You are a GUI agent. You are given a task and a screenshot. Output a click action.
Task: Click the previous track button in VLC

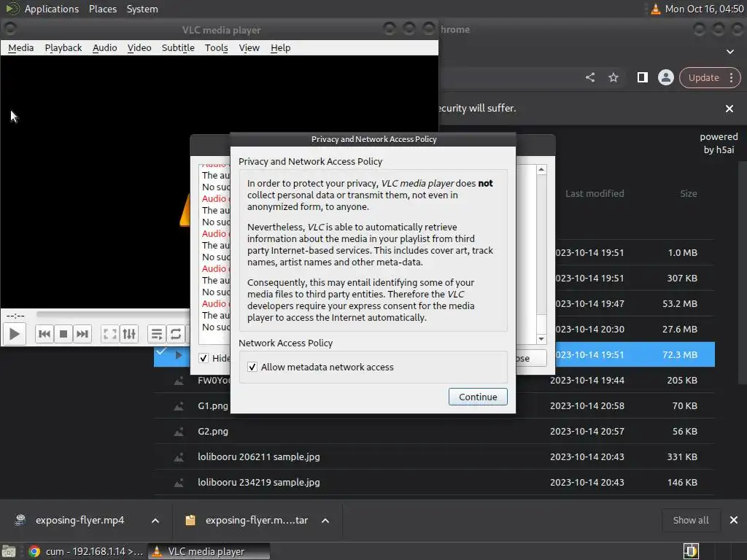[44, 334]
